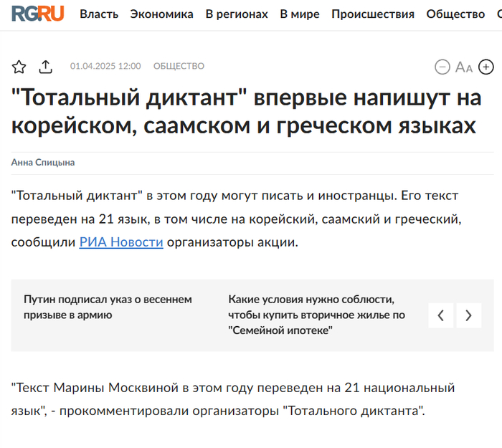This screenshot has width=502, height=448.
Task: Click the ОБЩЕСТВО category tag near the date
Action: click(179, 67)
